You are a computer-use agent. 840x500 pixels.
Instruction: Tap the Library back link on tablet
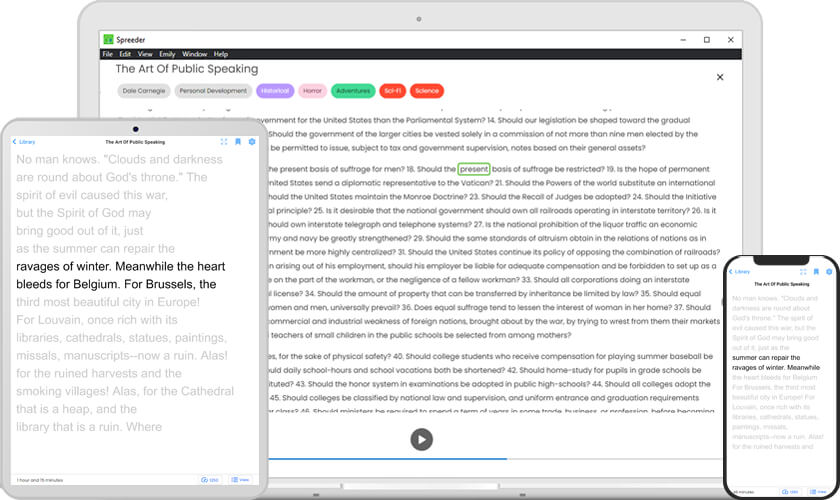24,142
